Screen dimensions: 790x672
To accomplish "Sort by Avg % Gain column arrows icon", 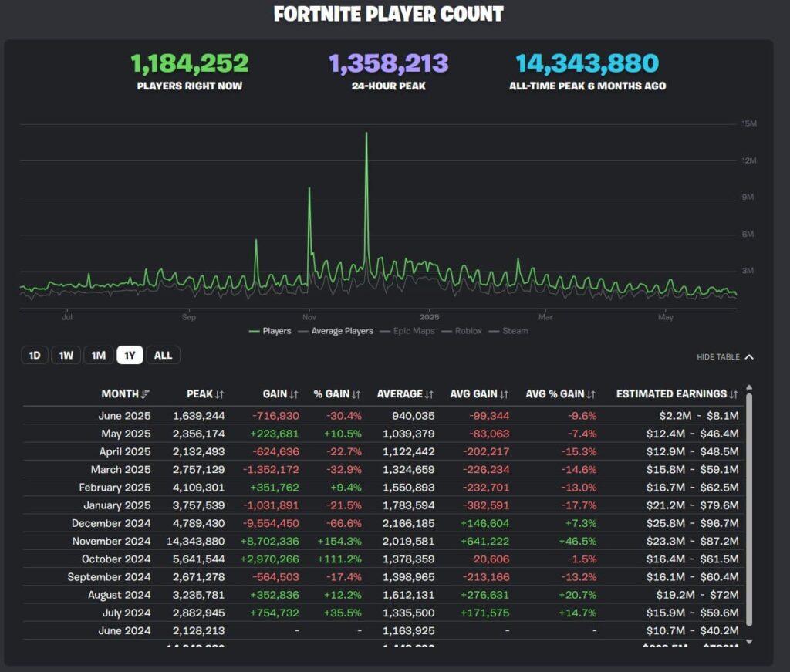I will tap(591, 394).
